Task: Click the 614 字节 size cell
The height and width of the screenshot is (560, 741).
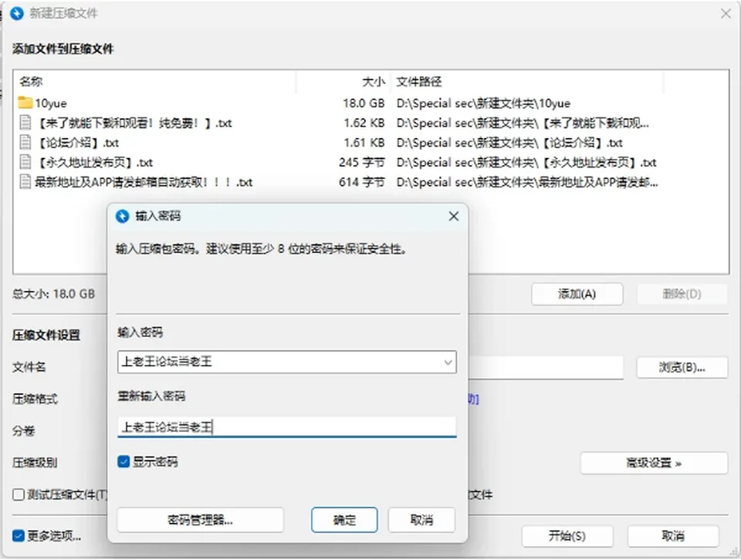Action: (x=361, y=182)
